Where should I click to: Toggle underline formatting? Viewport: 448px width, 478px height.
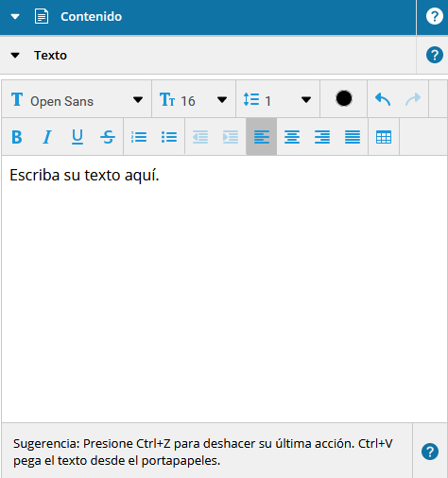click(x=78, y=137)
